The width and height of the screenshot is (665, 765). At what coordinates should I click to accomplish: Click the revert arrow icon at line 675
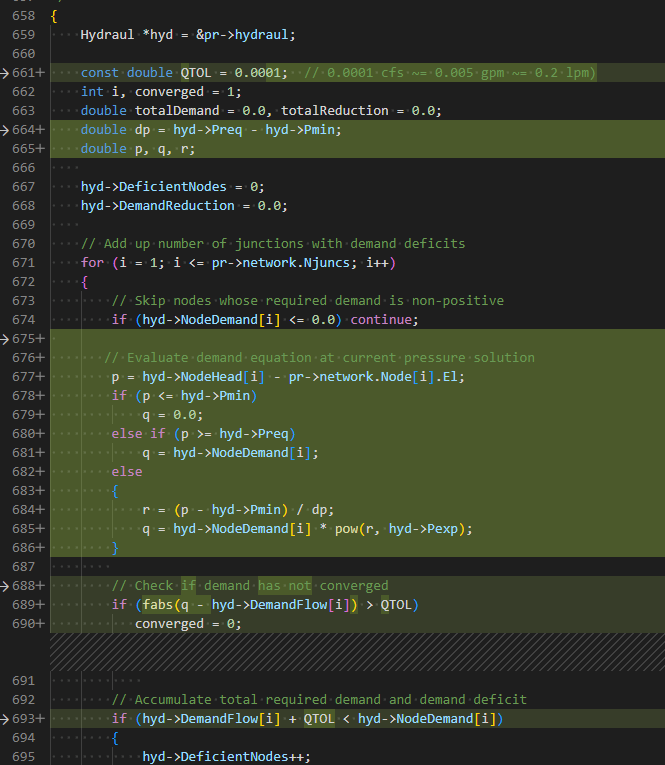[5, 339]
